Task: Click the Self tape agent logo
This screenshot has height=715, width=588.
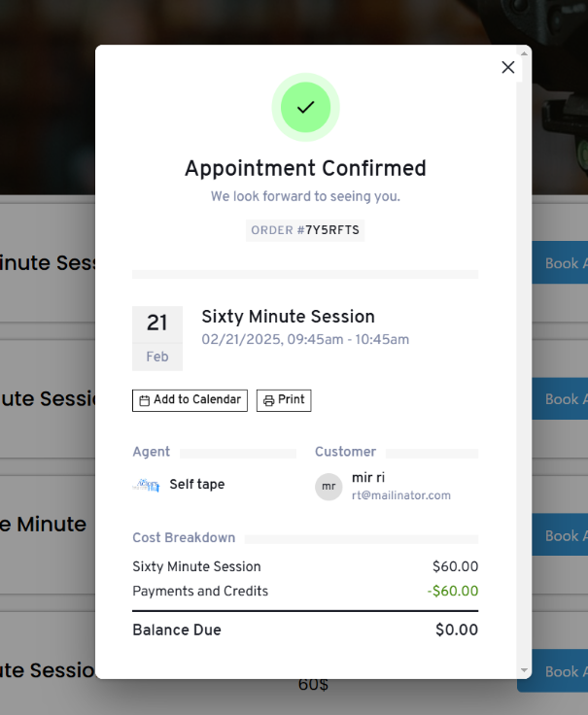Action: coord(147,485)
